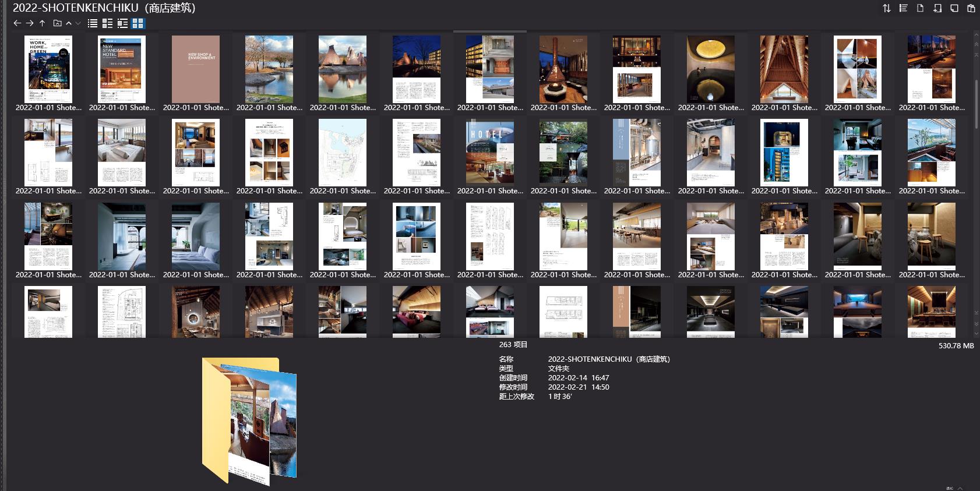Switch to details list with small thumbnails
Viewport: 980px width, 491px height.
107,23
